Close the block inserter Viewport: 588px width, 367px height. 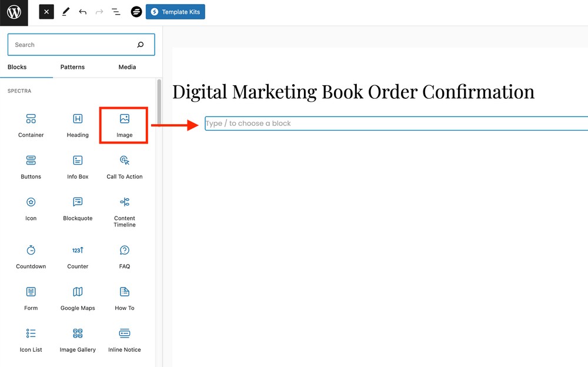(x=46, y=11)
